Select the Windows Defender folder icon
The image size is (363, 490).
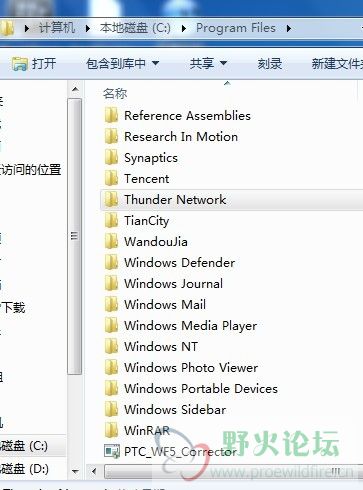(x=111, y=263)
